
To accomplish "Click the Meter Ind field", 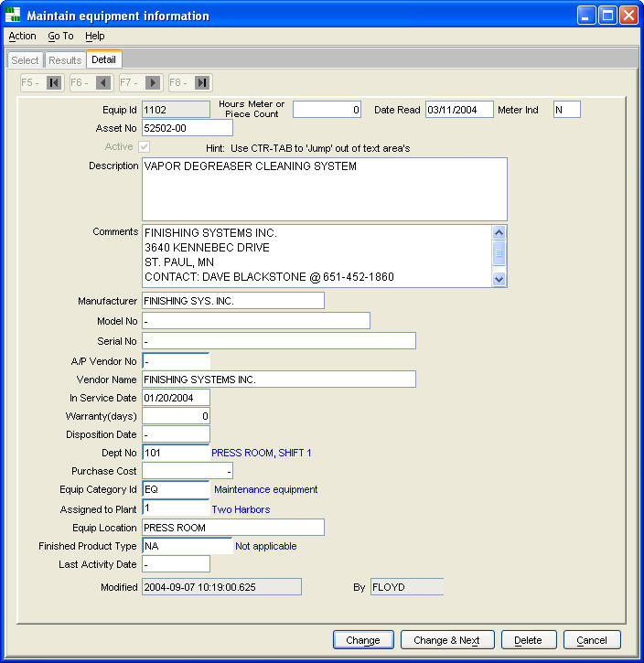I will (567, 110).
